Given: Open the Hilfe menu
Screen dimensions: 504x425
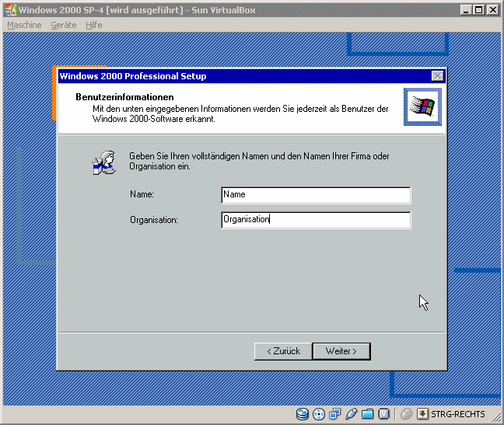Looking at the screenshot, I should tap(94, 25).
